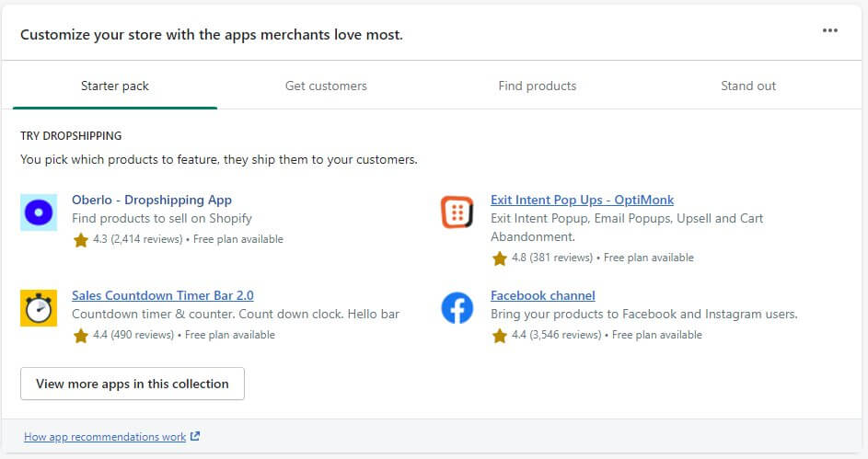Click the Oberlo app icon
Screen dimensions: 868x459
click(39, 212)
